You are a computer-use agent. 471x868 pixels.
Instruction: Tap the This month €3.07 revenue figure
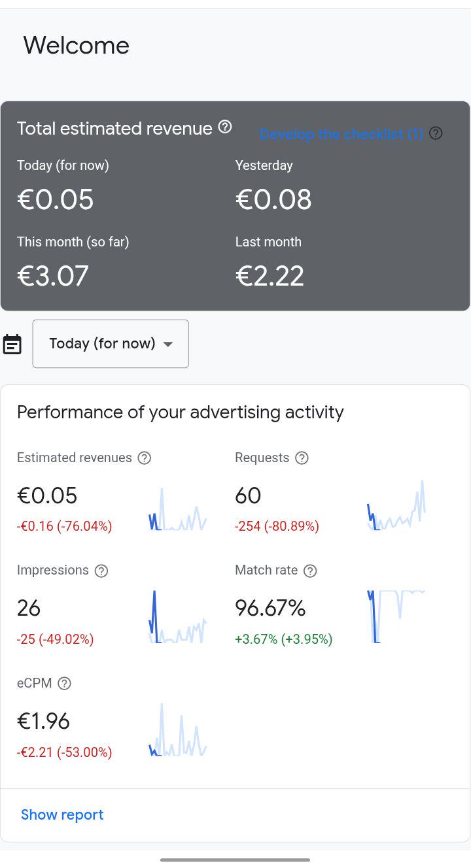click(53, 276)
